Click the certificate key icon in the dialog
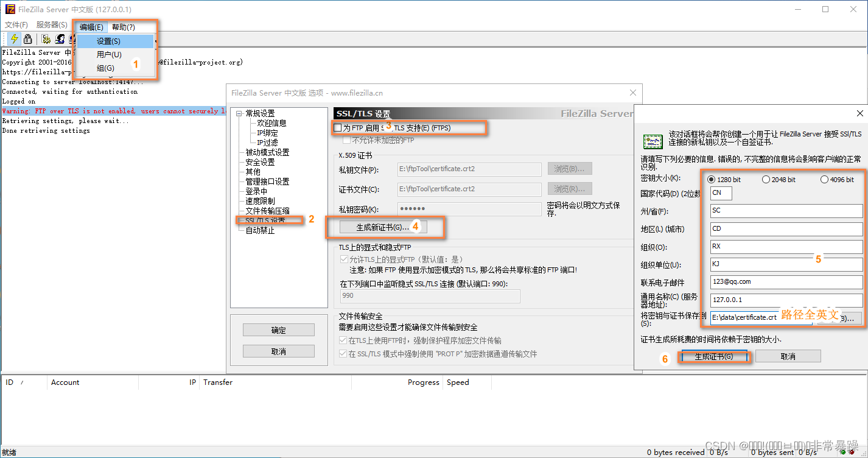 653,141
